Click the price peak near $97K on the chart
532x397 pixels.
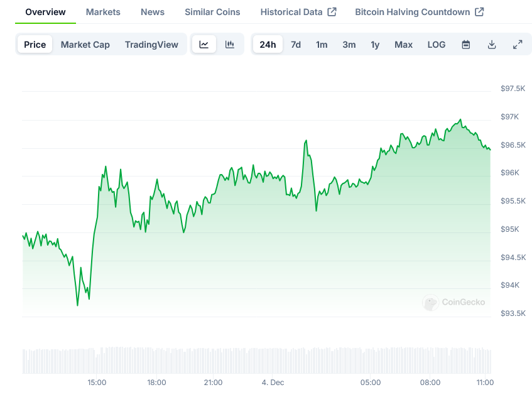pos(460,119)
